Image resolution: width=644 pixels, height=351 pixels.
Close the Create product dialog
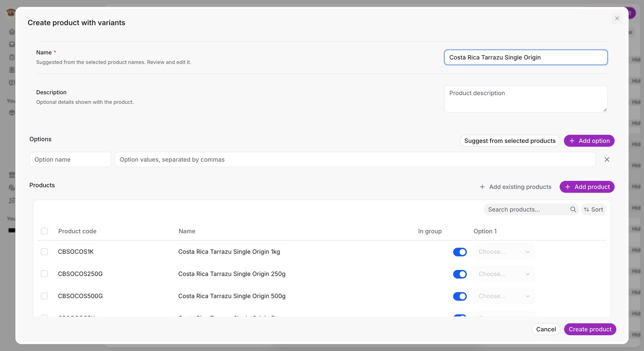(x=617, y=18)
